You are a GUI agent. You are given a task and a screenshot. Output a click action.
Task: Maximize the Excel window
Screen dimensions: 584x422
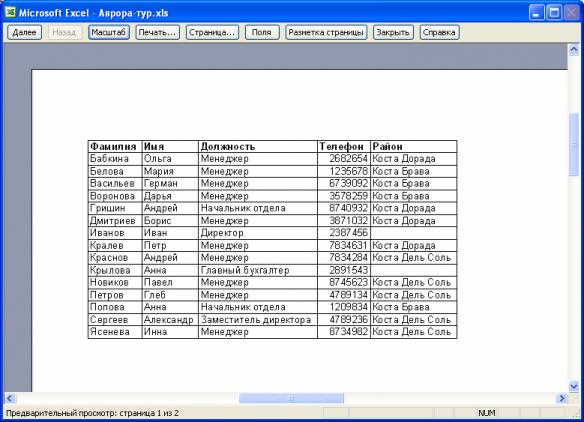pos(554,13)
